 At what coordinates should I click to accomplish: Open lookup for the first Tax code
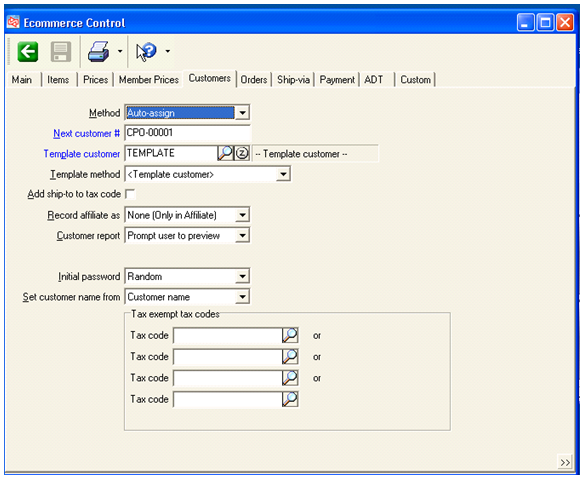pyautogui.click(x=290, y=335)
